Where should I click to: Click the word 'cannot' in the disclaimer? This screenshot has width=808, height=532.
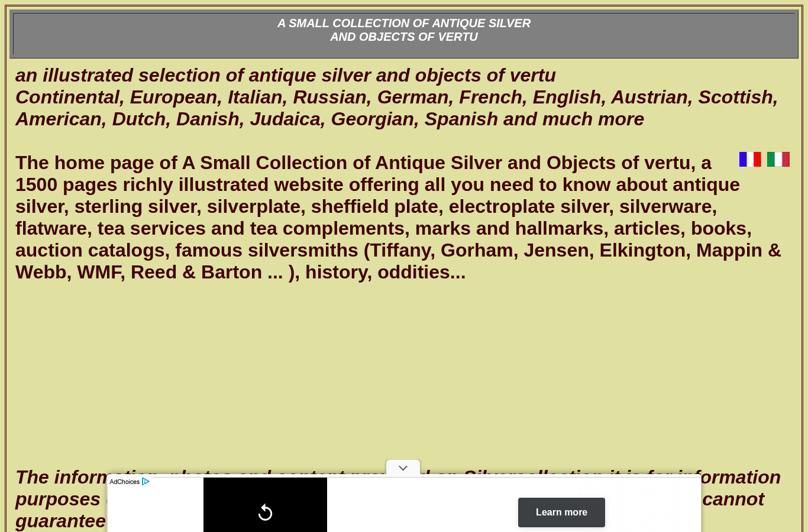[x=733, y=499]
